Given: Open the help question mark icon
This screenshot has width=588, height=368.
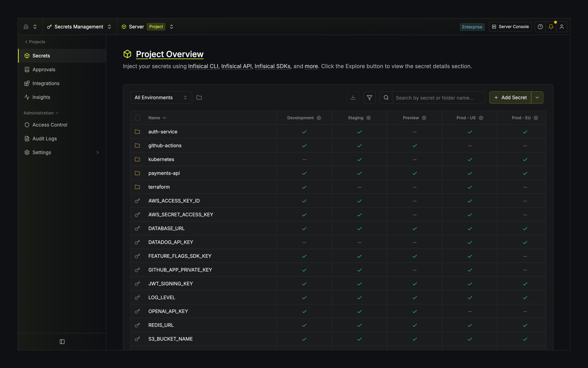Looking at the screenshot, I should (x=540, y=27).
